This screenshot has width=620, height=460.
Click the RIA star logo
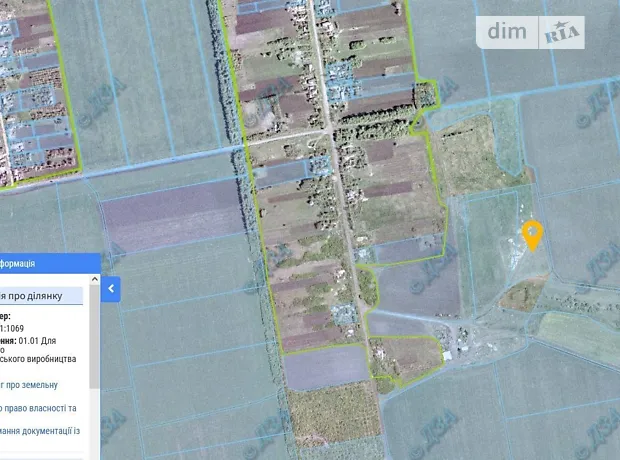pyautogui.click(x=563, y=33)
